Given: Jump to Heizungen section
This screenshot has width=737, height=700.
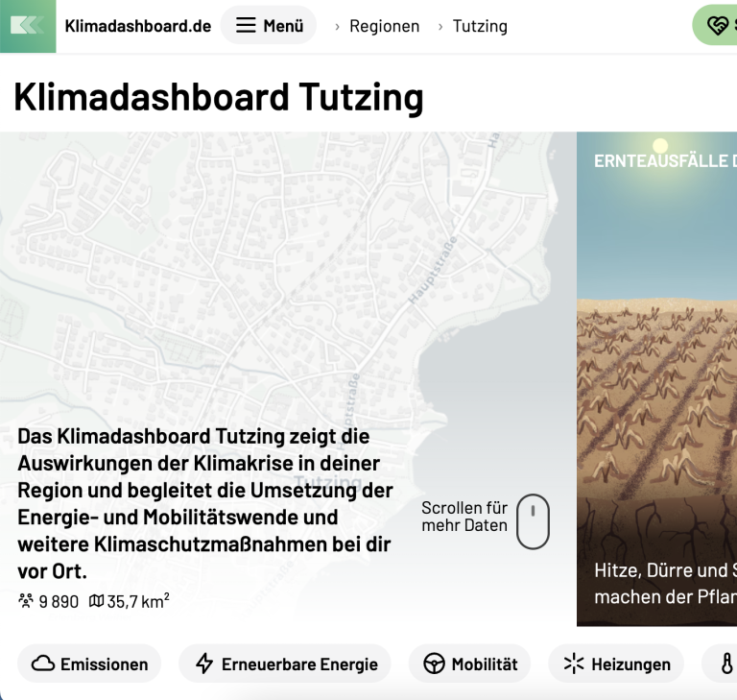Looking at the screenshot, I should pyautogui.click(x=616, y=664).
